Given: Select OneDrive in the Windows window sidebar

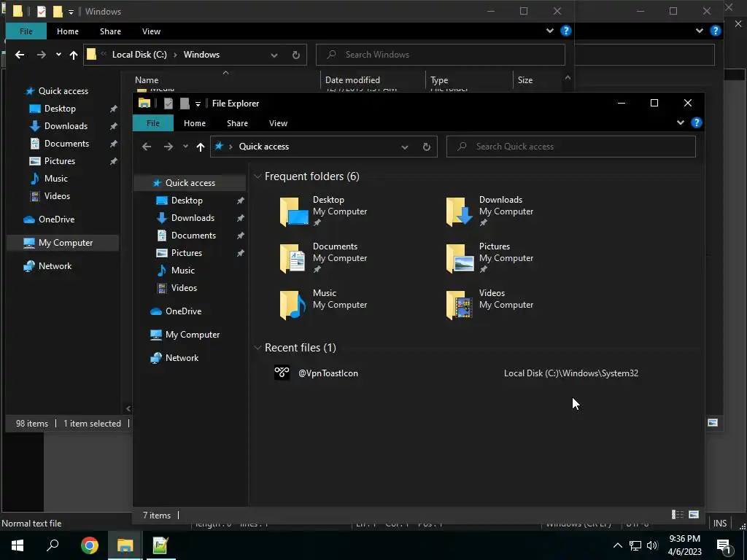Looking at the screenshot, I should coord(56,219).
